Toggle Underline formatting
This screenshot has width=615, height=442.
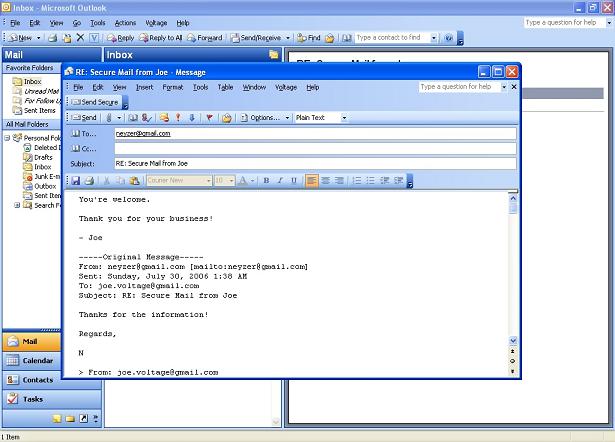pos(294,180)
